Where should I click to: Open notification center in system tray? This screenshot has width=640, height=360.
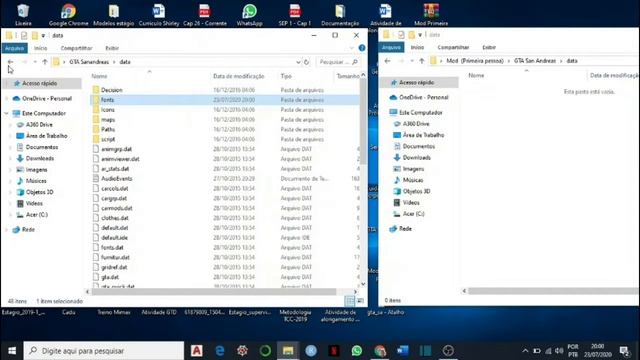tap(624, 351)
